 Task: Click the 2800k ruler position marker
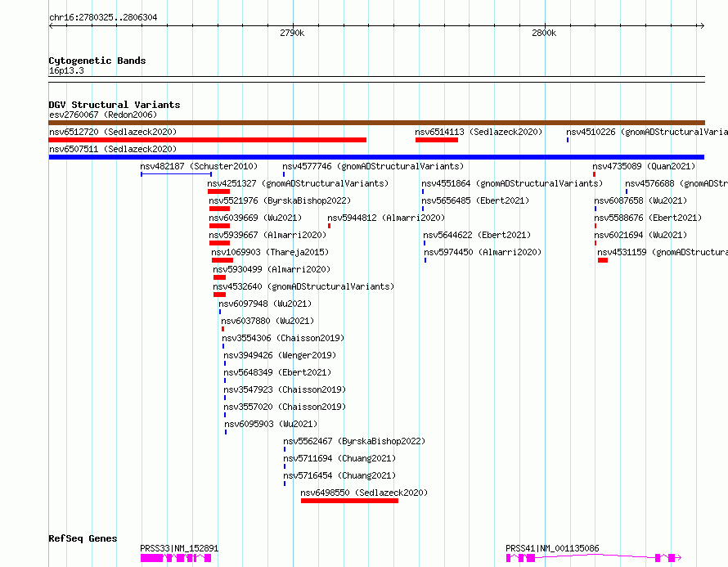point(544,33)
